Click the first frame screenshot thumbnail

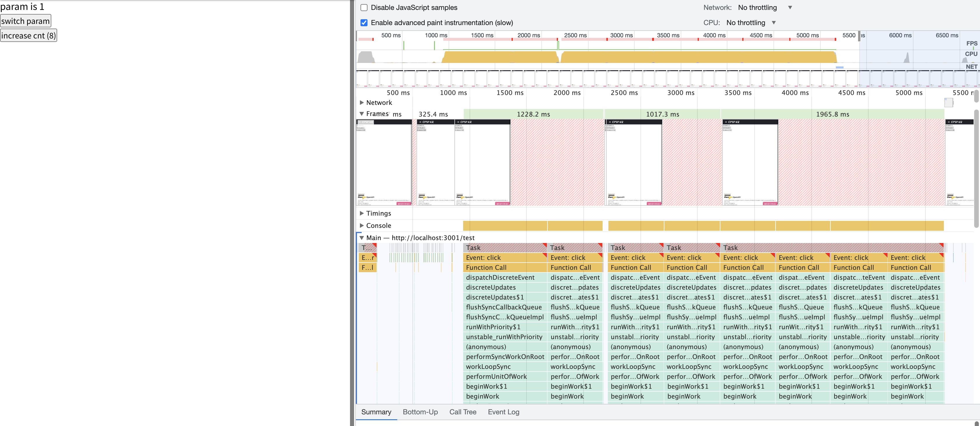[x=384, y=162]
